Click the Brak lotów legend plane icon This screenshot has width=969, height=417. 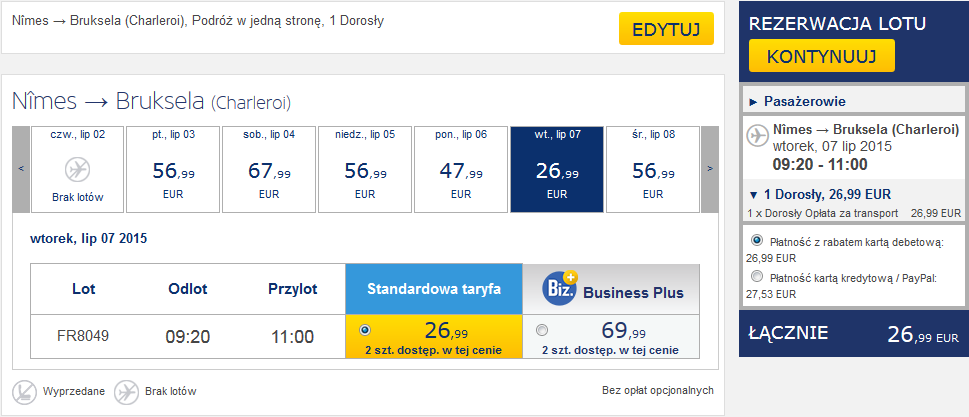click(126, 391)
